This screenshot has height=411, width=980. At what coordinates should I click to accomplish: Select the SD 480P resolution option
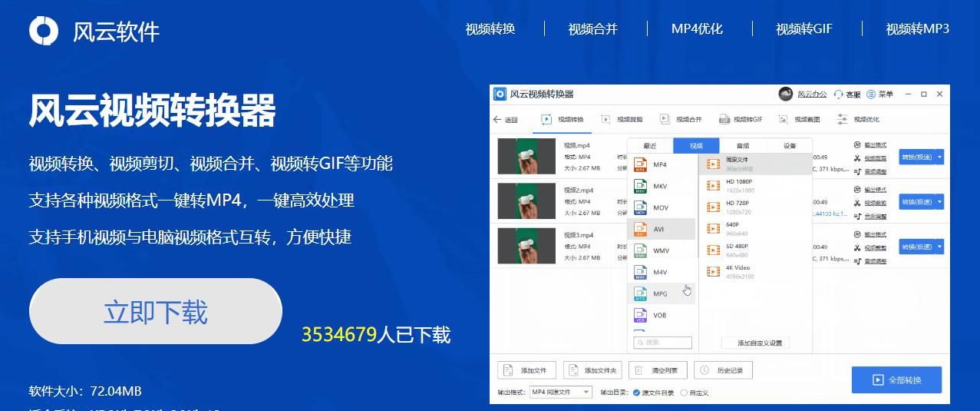click(755, 250)
